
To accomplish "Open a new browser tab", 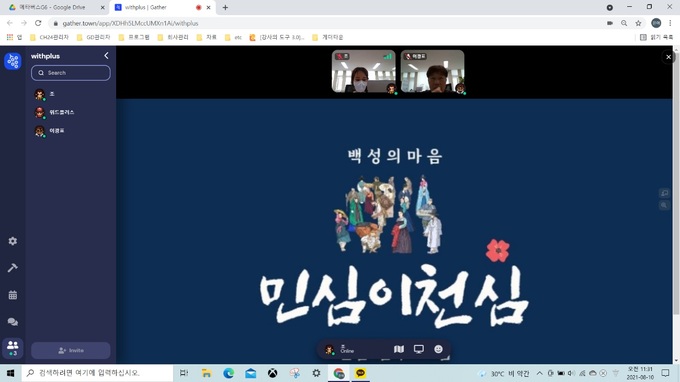I will pyautogui.click(x=225, y=7).
